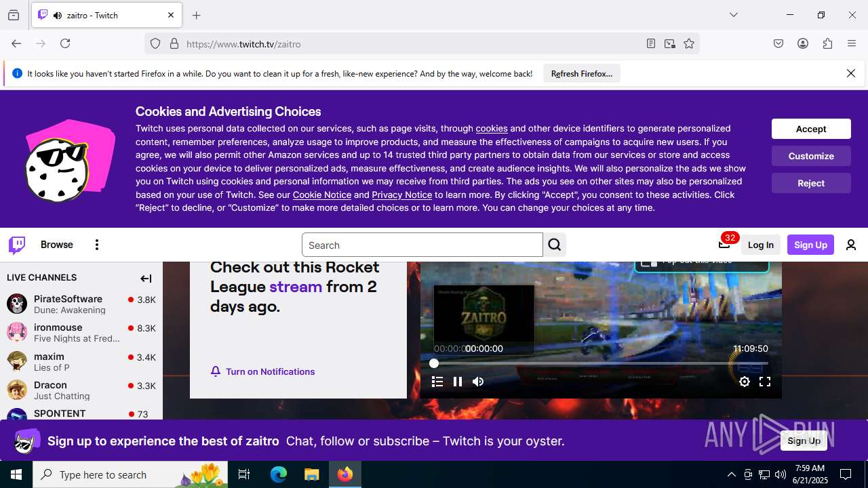Image resolution: width=868 pixels, height=488 pixels.
Task: Click the Windows taskbar search box
Action: 130,474
